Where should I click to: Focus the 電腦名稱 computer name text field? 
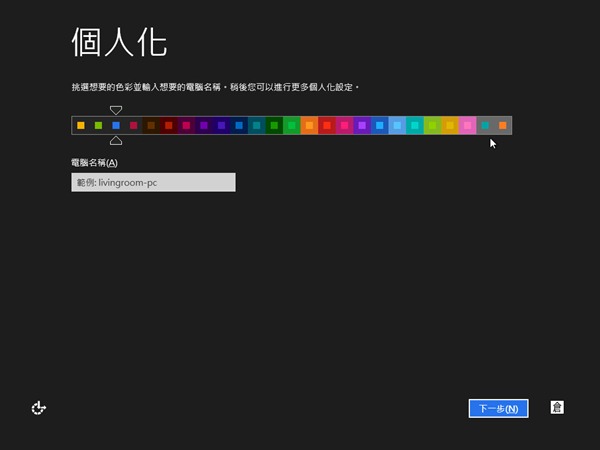(153, 182)
